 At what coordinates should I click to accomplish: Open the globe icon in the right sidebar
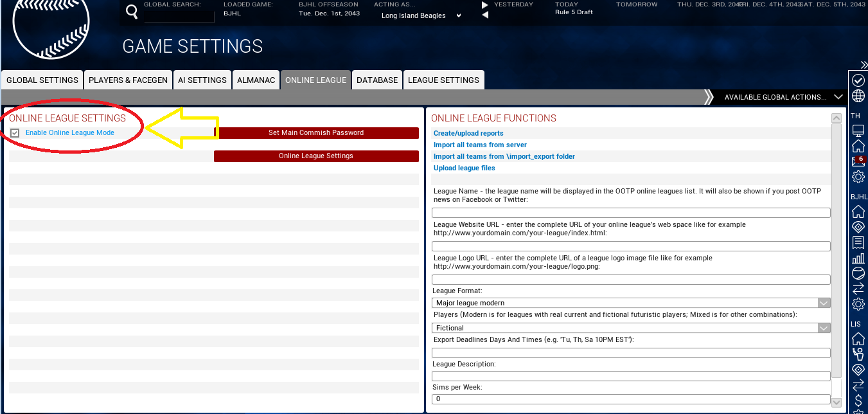coord(858,96)
